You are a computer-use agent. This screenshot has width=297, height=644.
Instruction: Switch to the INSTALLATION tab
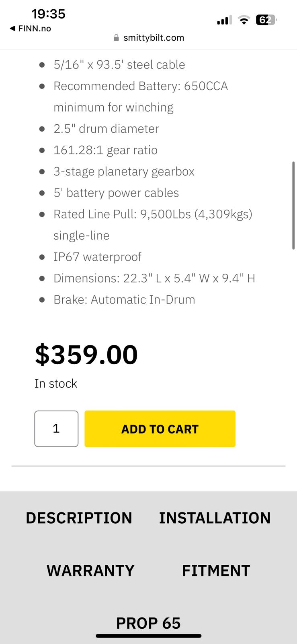tap(215, 518)
